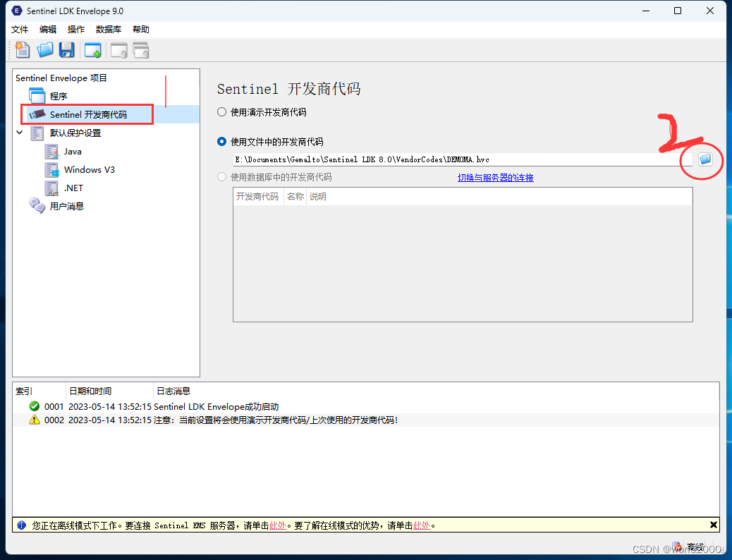Select 使用数据库中的开发商代码 radio button
Screen dimensions: 732x560
point(221,177)
